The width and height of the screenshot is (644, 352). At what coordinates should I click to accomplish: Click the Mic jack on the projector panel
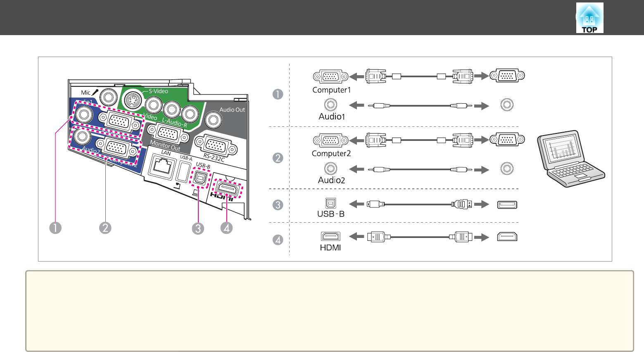tap(109, 98)
